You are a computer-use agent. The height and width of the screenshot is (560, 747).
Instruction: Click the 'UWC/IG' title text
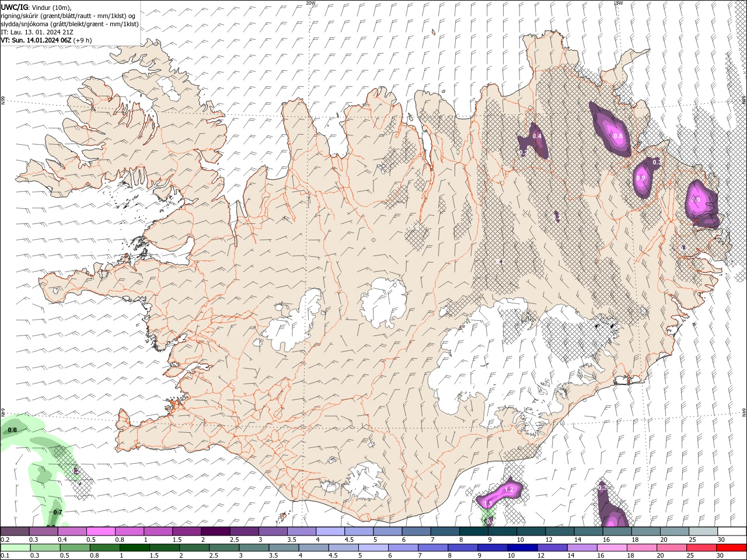(15, 7)
